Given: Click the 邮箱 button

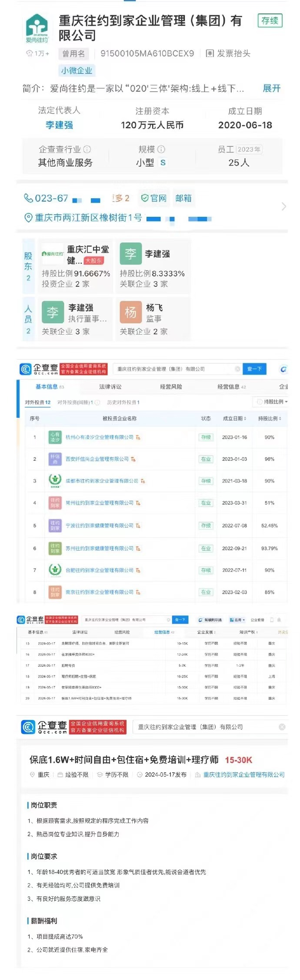Looking at the screenshot, I should point(183,198).
